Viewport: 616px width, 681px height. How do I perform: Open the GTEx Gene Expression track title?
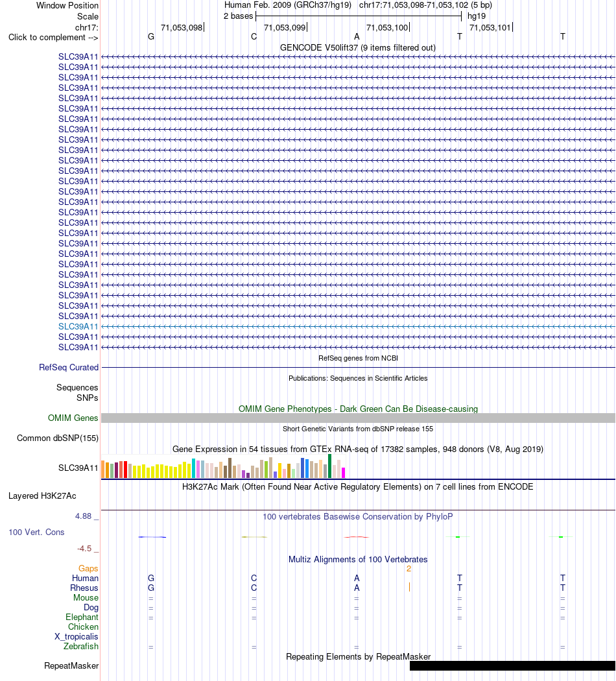(358, 449)
